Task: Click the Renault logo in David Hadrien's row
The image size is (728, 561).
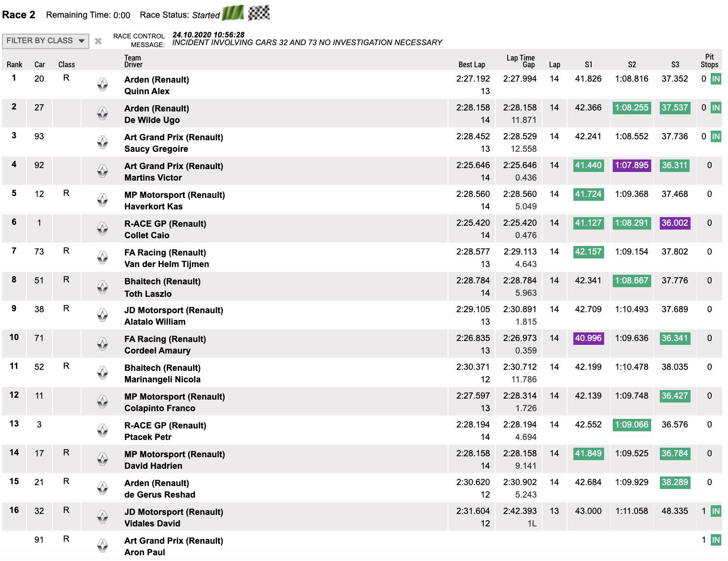Action: click(102, 459)
